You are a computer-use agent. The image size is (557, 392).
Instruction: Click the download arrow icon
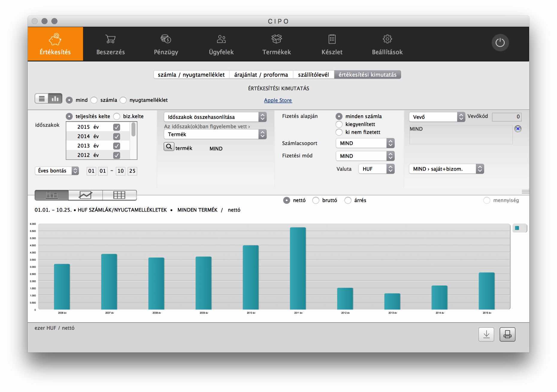[x=486, y=334]
